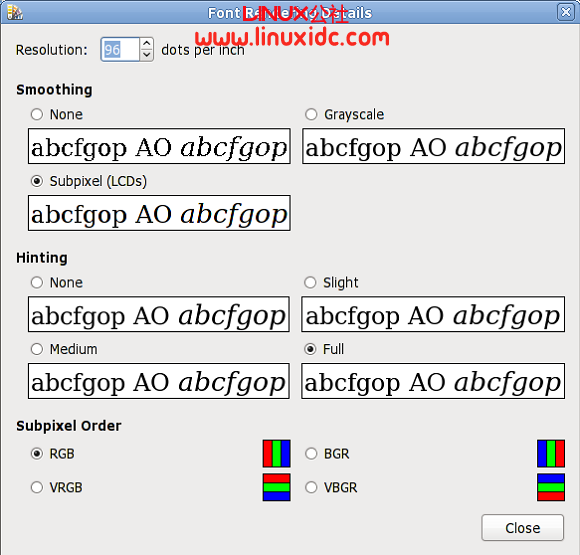This screenshot has width=580, height=555.
Task: Select the RGB subpixel order color icon
Action: 276,454
